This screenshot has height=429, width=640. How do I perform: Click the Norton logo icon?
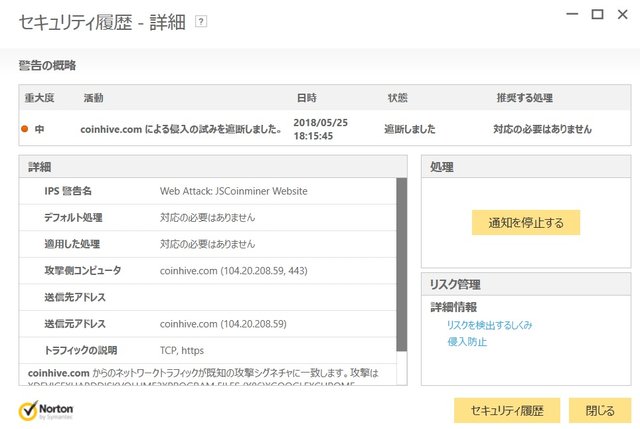coord(46,411)
